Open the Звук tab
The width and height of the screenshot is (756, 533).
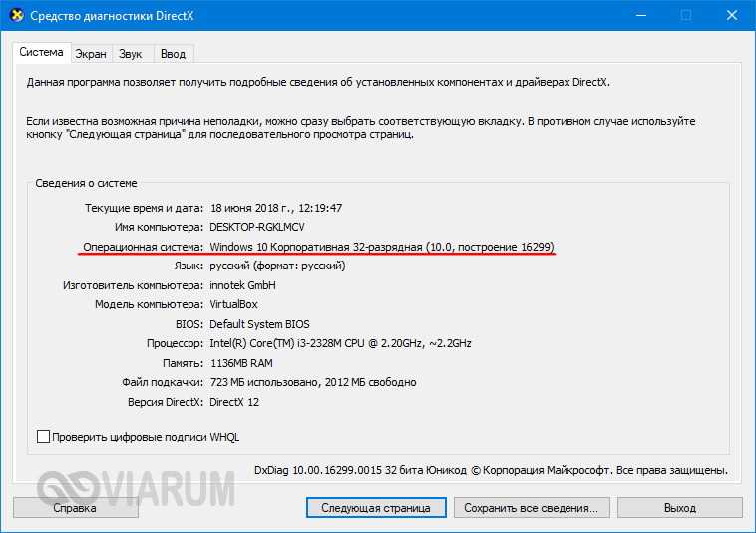131,54
